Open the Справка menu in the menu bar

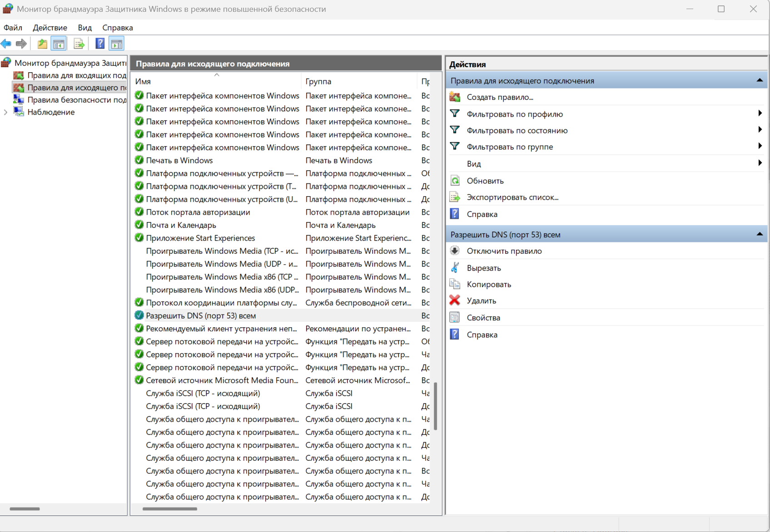coord(118,28)
